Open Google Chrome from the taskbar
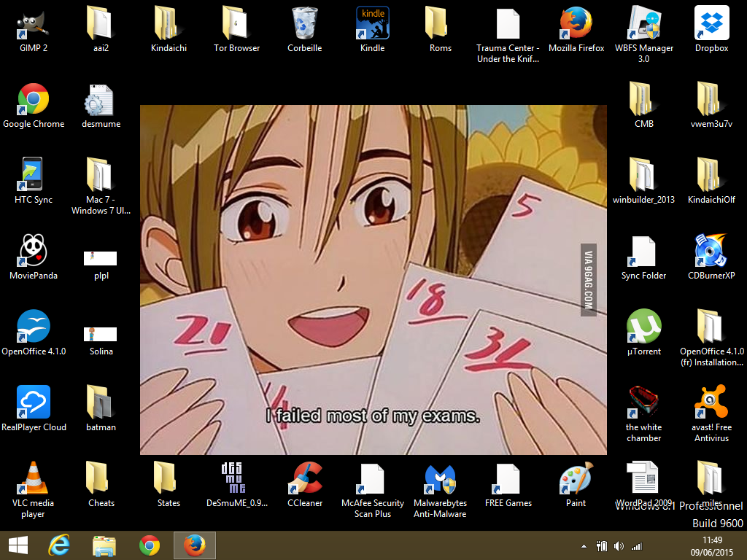 tap(150, 545)
